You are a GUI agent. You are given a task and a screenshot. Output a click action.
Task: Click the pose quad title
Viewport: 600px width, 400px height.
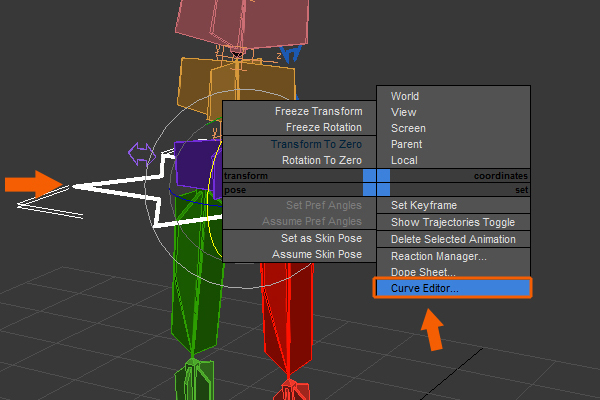click(x=235, y=190)
